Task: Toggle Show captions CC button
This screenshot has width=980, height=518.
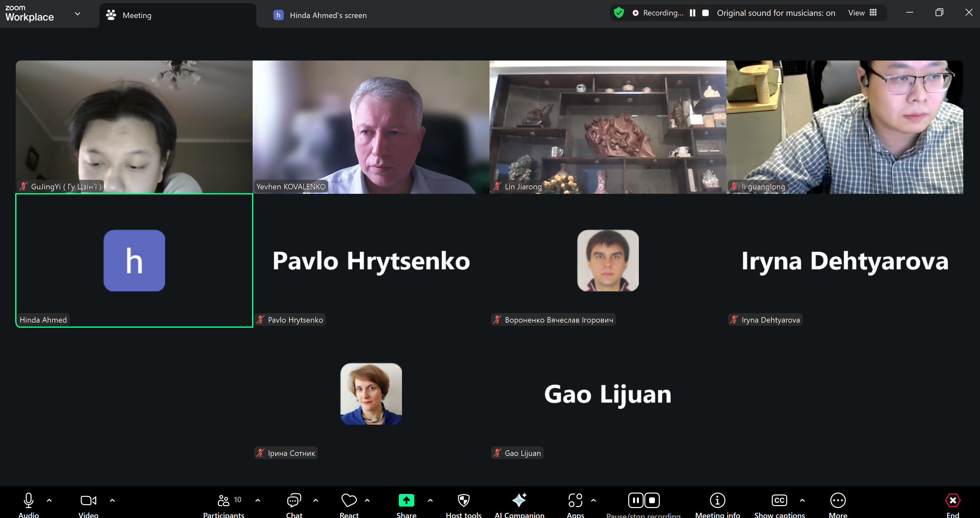Action: [x=779, y=501]
